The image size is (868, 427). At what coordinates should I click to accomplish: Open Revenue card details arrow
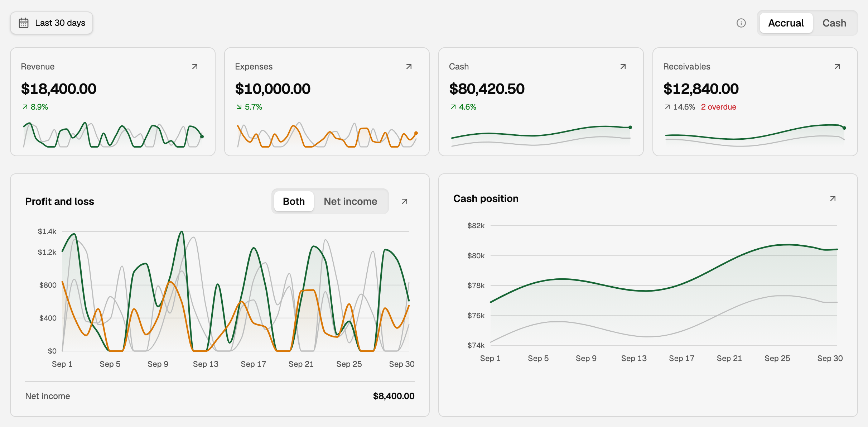pos(195,67)
